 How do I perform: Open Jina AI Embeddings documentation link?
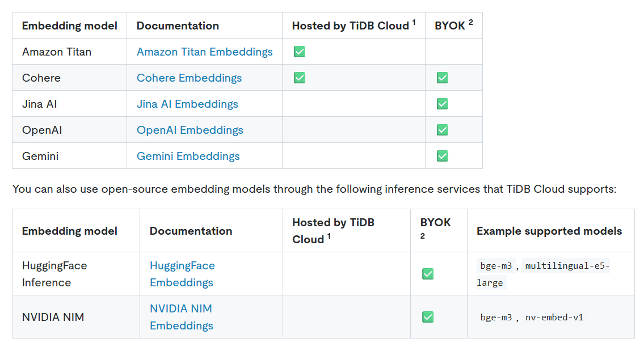click(x=187, y=104)
